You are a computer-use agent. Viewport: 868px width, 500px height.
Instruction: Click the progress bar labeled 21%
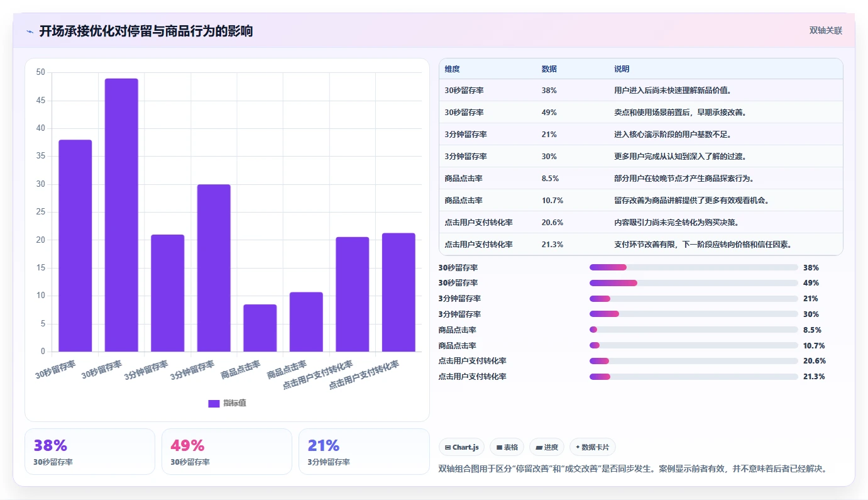click(694, 299)
